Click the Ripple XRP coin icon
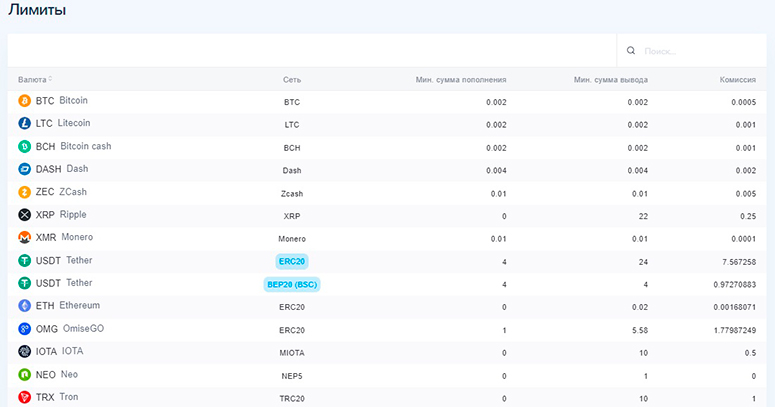775x407 pixels. (x=24, y=215)
